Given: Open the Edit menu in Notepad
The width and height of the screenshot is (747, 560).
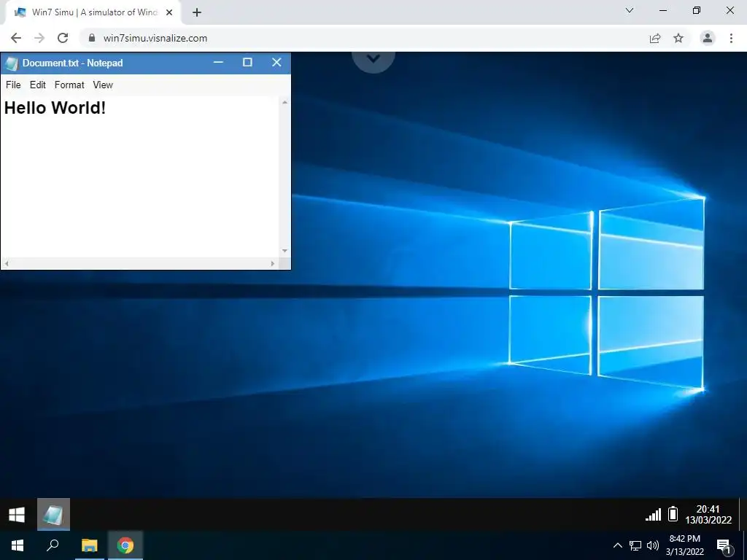Looking at the screenshot, I should tap(38, 85).
